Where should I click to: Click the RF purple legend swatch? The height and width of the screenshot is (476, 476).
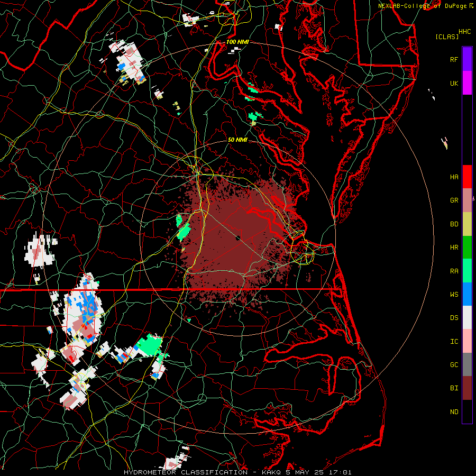(467, 59)
